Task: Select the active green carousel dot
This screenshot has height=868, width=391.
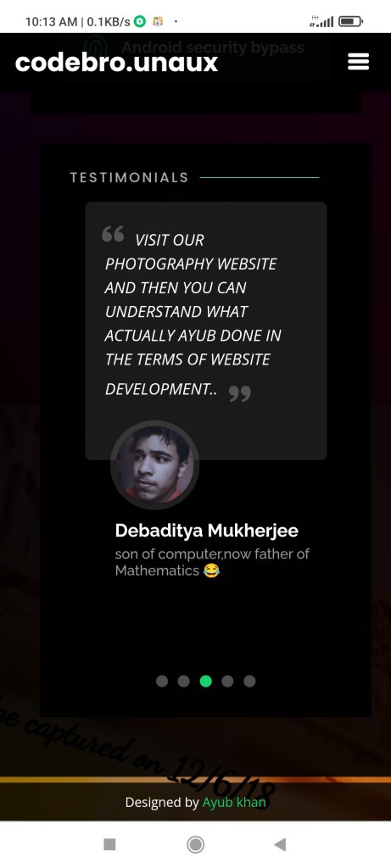Action: (x=205, y=681)
